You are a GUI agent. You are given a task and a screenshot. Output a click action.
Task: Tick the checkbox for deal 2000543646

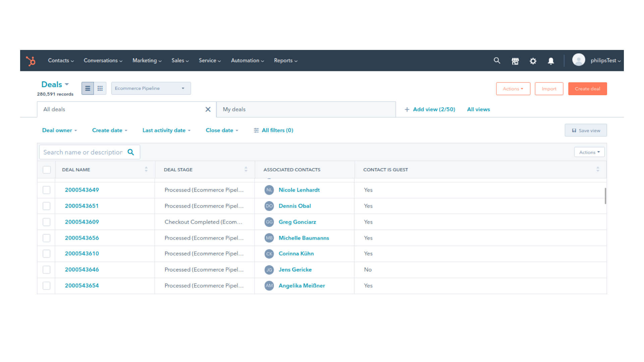(47, 270)
